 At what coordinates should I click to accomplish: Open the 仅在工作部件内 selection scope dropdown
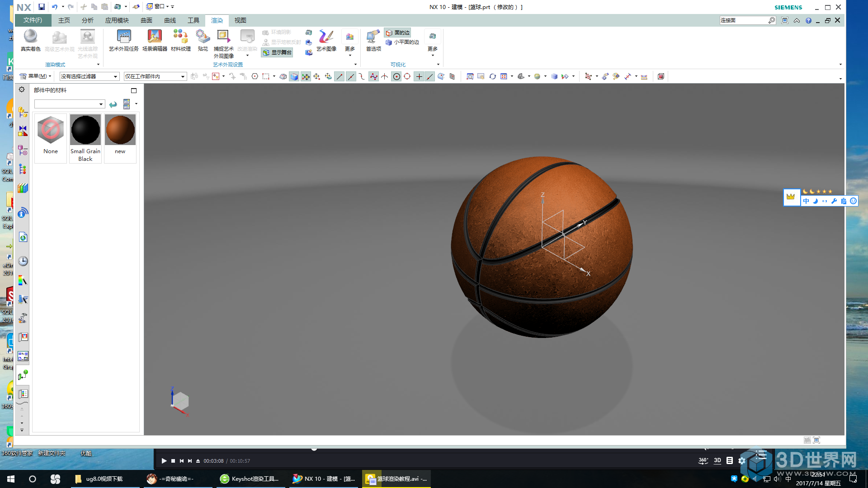tap(155, 76)
